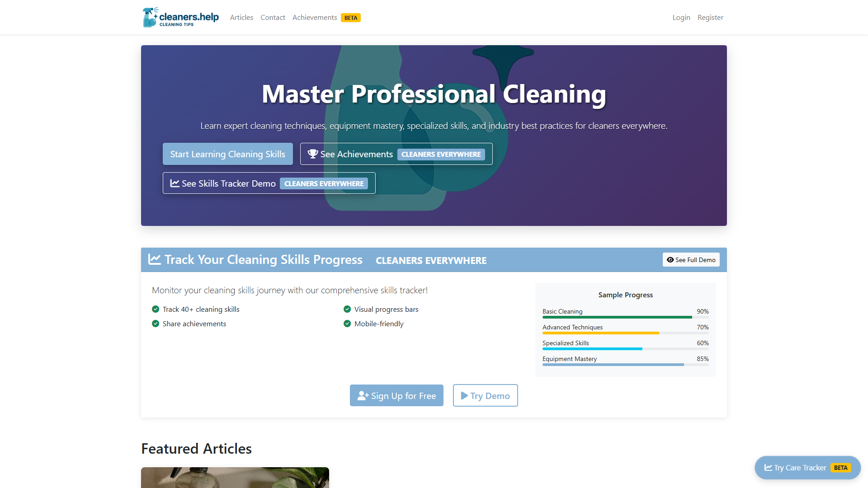Click the BETA badge next to Achievements

[x=350, y=18]
